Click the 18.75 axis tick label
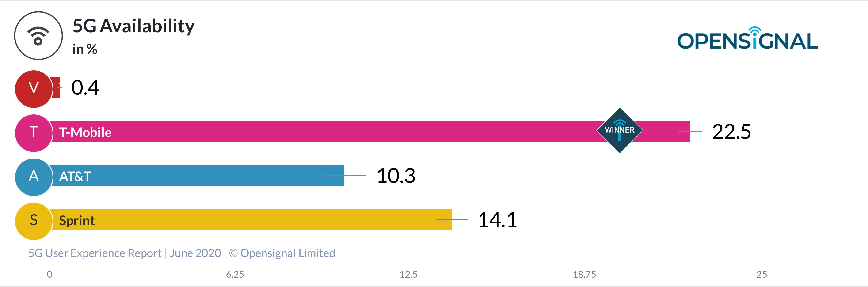 [x=584, y=274]
